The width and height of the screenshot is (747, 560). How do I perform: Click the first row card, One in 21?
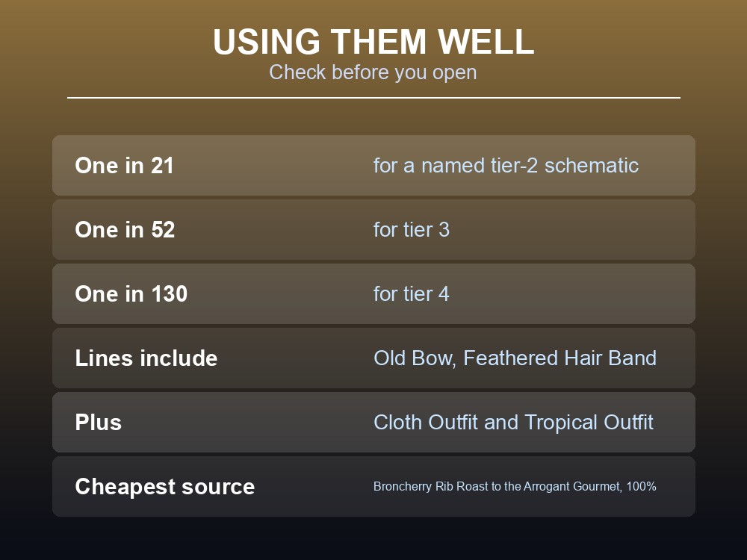[374, 165]
